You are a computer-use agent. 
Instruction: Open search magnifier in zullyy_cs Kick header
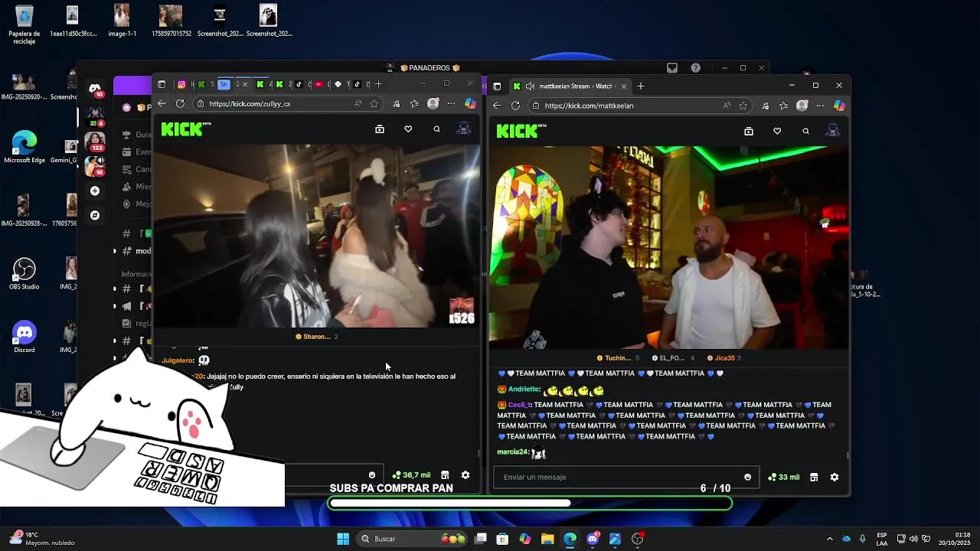(436, 129)
